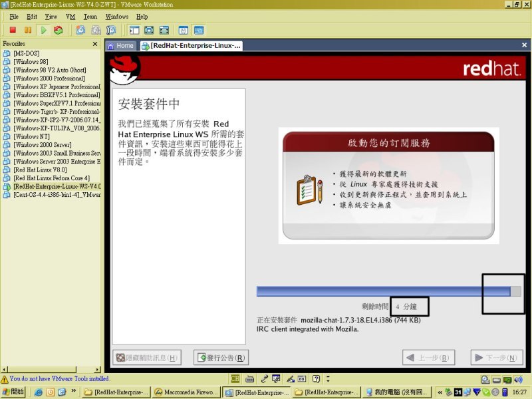This screenshot has height=399, width=532.
Task: Select [Red Hat Linux Fedora Core 4]
Action: (x=52, y=178)
